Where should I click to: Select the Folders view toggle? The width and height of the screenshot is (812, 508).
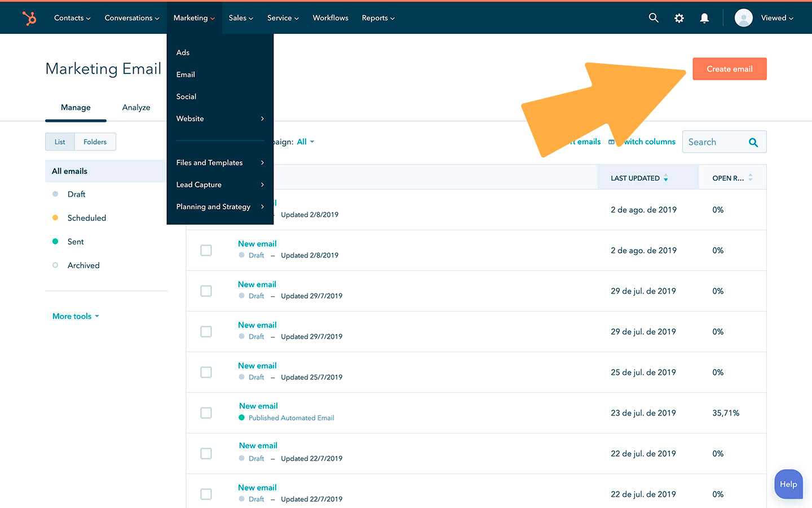95,142
